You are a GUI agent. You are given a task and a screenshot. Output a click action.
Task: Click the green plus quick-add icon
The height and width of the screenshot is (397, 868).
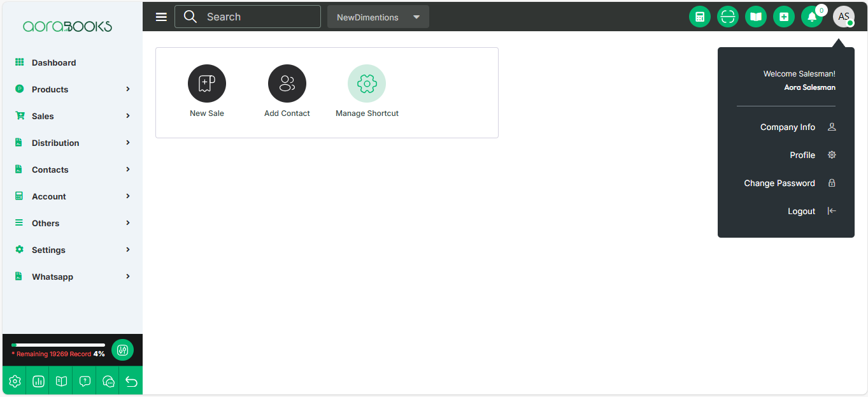pos(783,17)
